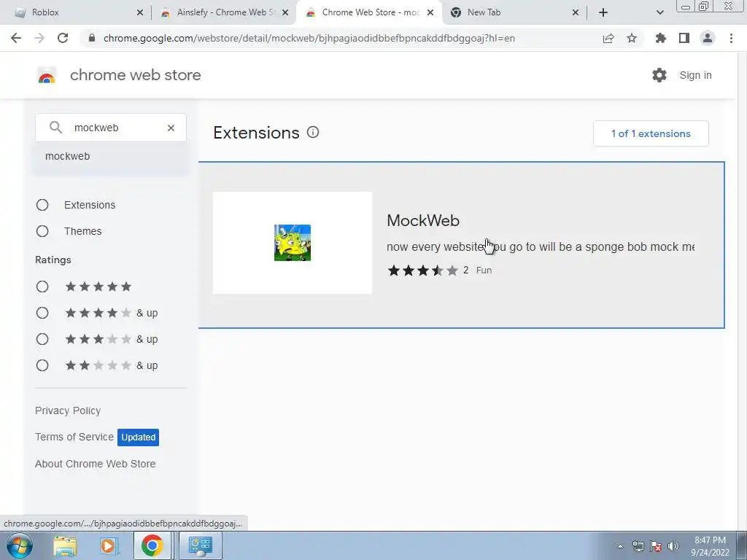Select the Themes radio button
Image resolution: width=747 pixels, height=560 pixels.
[42, 231]
